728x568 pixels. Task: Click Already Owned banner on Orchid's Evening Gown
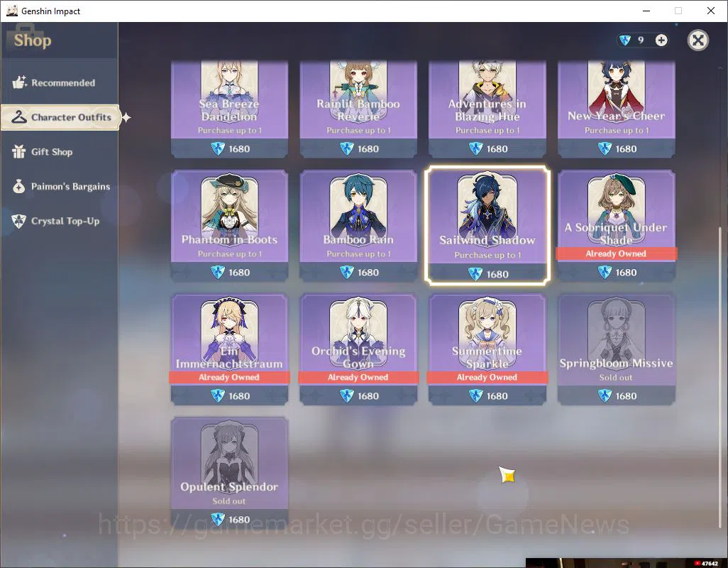coord(358,377)
